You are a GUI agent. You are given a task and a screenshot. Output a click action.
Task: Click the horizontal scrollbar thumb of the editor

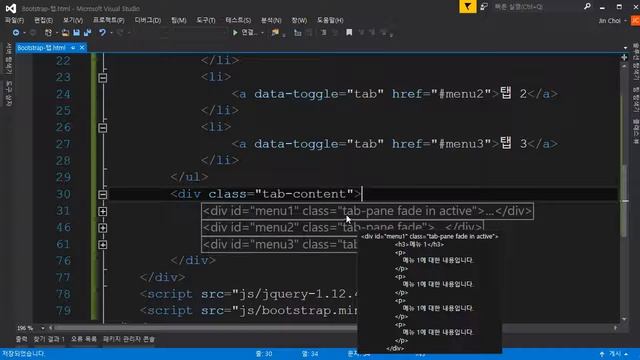206,328
